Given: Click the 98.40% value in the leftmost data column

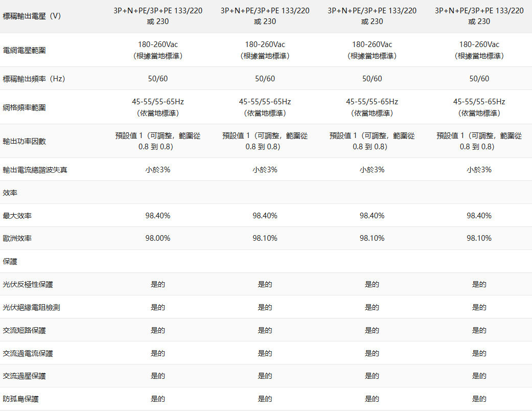Looking at the screenshot, I should tap(157, 216).
